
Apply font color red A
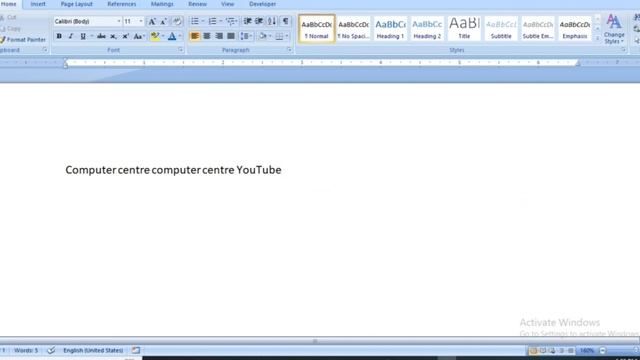[x=172, y=36]
